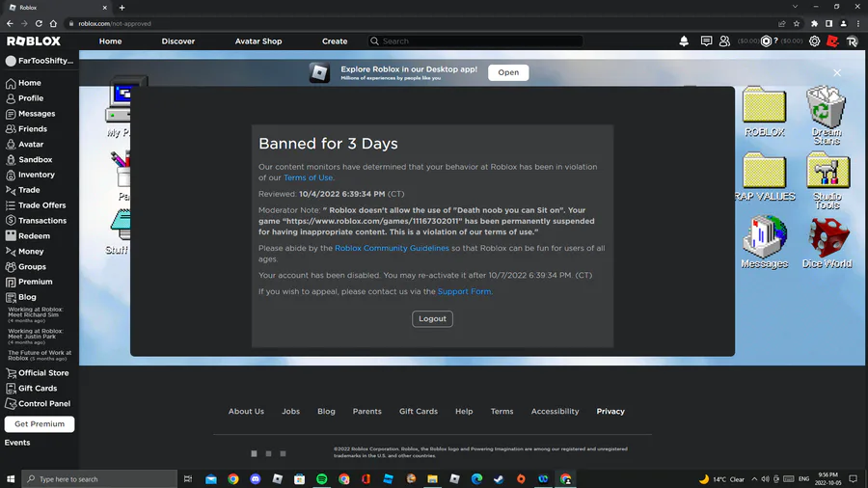Open the Dice World icon
Screen dimensions: 868x488
(827, 243)
